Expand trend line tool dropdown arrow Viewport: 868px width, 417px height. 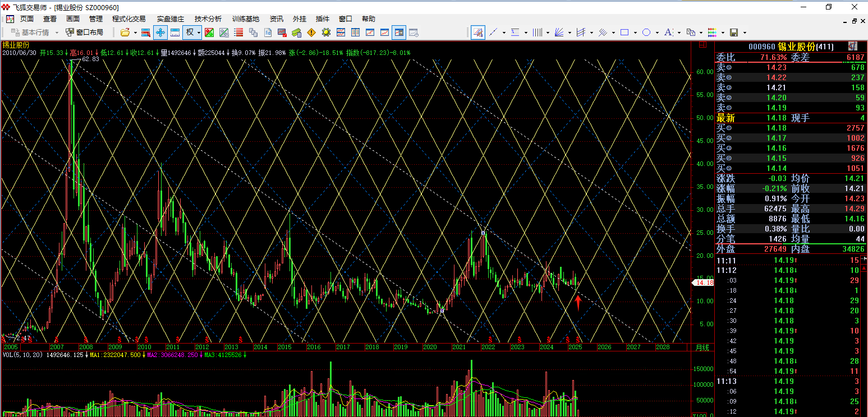[x=504, y=33]
